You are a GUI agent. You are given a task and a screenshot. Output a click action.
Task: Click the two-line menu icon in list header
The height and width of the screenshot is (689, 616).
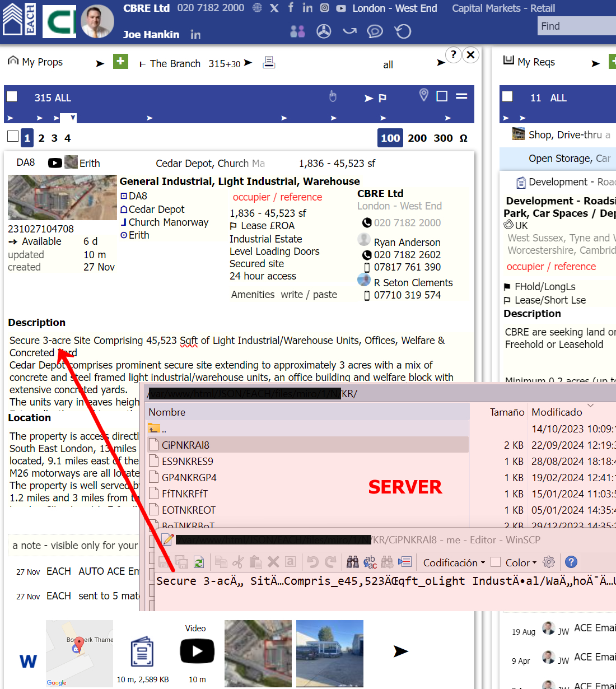461,96
